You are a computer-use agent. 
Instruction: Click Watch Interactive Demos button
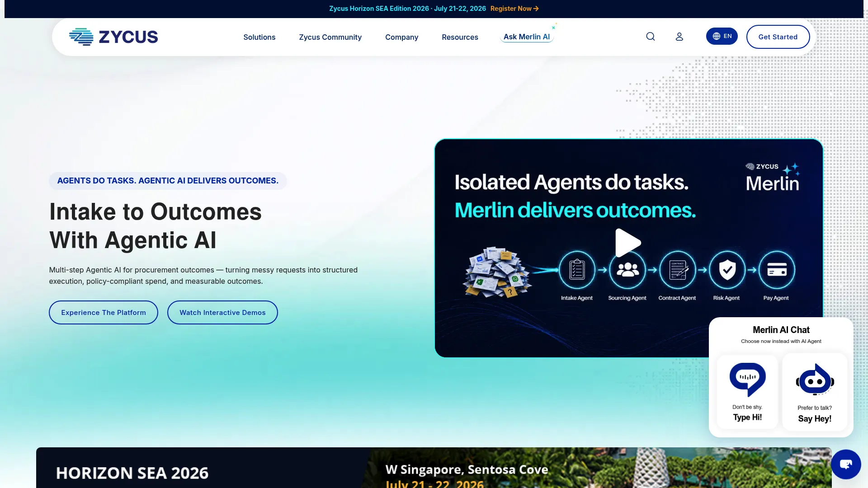[x=222, y=312]
